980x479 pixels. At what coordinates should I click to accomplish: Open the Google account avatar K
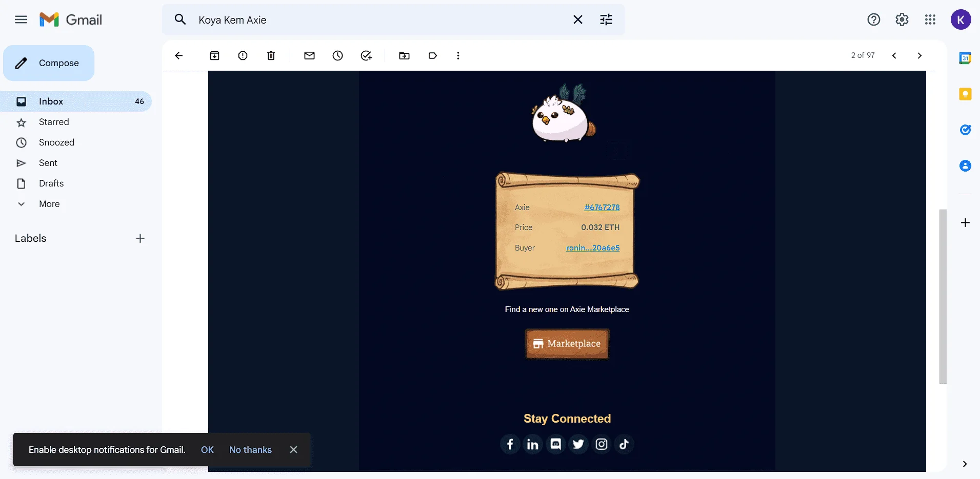click(961, 20)
